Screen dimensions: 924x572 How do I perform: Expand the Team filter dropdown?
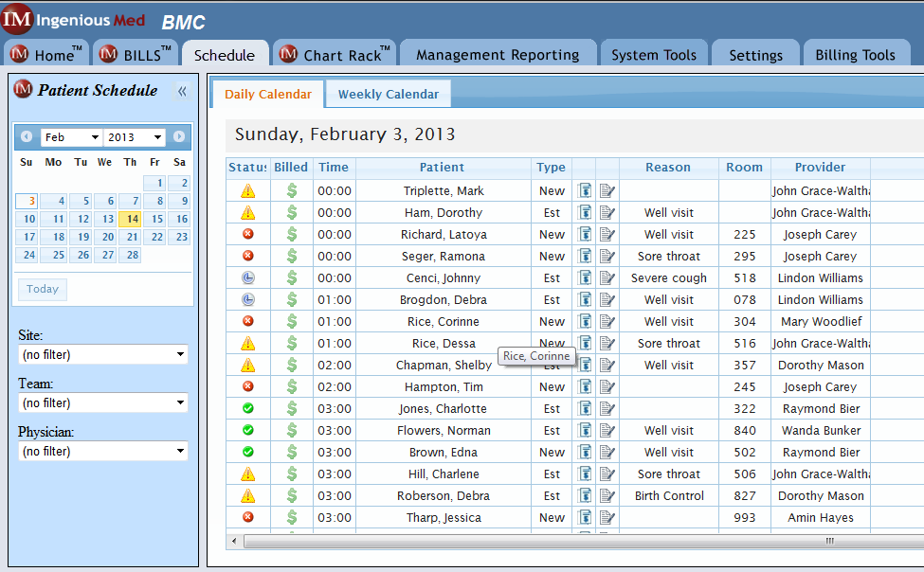103,402
